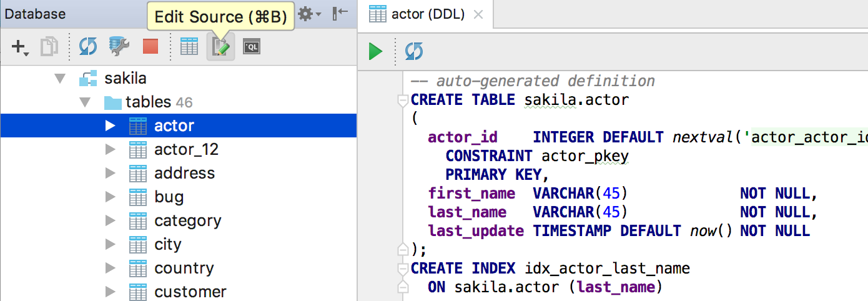Fold the CREATE INDEX statement in gutter
The height and width of the screenshot is (301, 868).
[403, 269]
